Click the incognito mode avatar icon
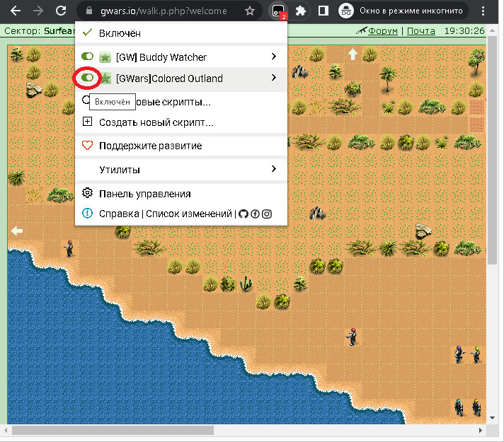The image size is (504, 442). coord(346,11)
